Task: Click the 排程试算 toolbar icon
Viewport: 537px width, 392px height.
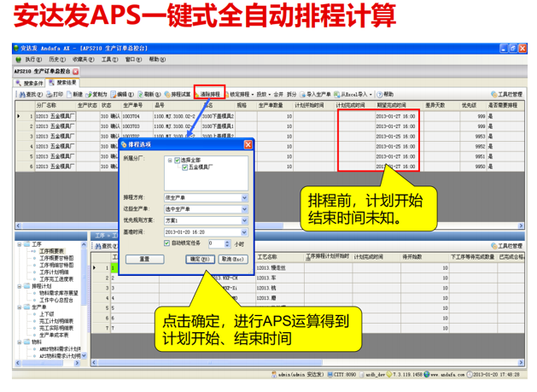Action: coord(167,93)
